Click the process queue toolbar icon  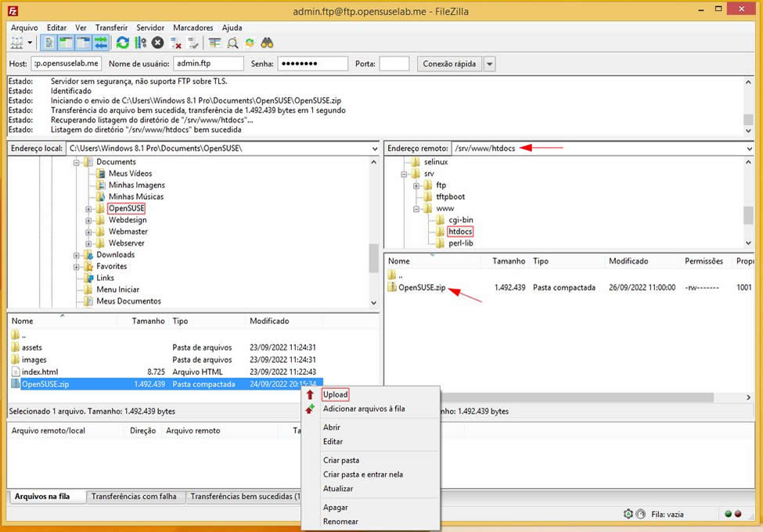point(141,43)
